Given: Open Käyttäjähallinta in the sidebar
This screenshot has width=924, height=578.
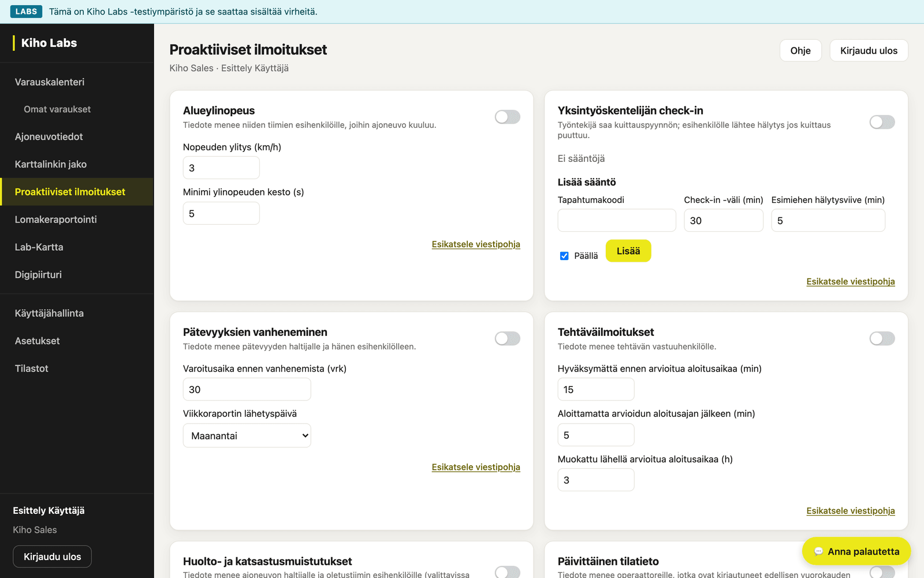Looking at the screenshot, I should click(x=77, y=313).
